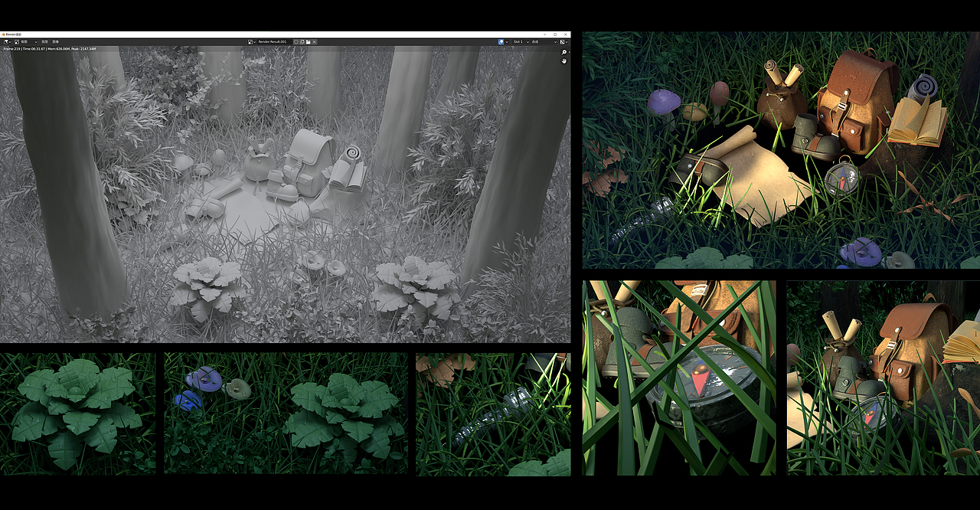
Task: Activate the hand pan gizmo in render view
Action: tap(564, 60)
